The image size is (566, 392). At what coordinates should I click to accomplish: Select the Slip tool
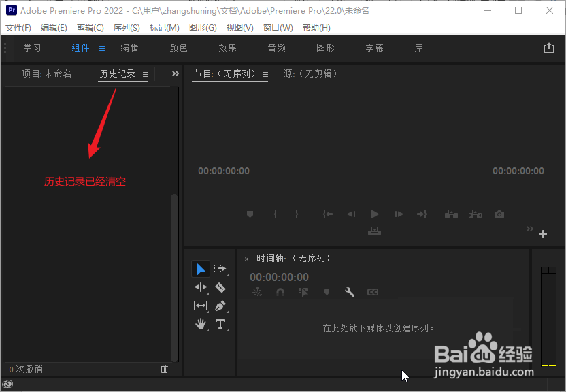[201, 306]
